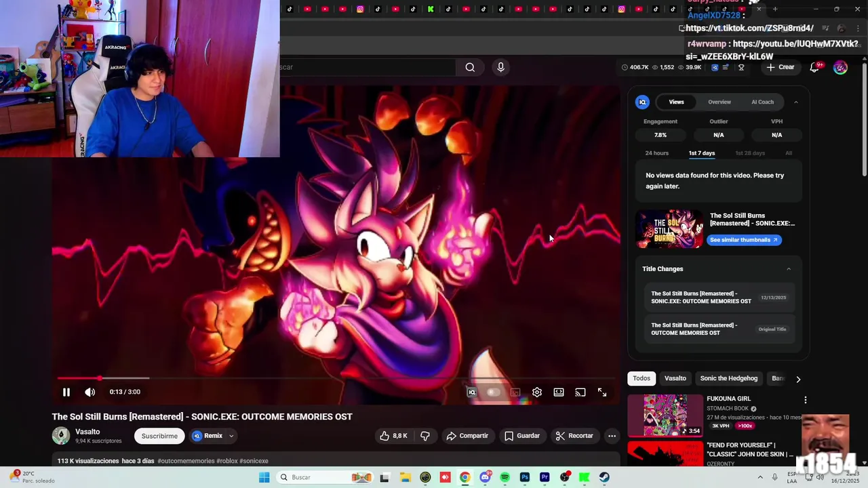Share the video via Compartir

pos(467,436)
